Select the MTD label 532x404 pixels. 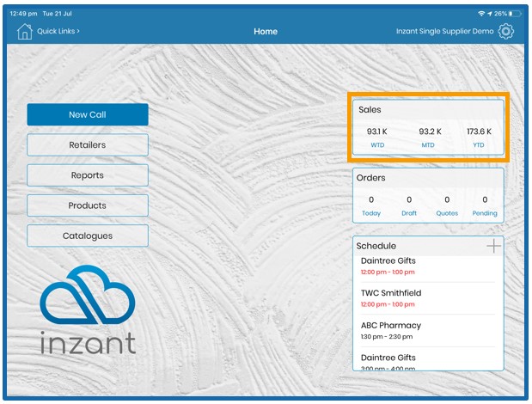(428, 145)
